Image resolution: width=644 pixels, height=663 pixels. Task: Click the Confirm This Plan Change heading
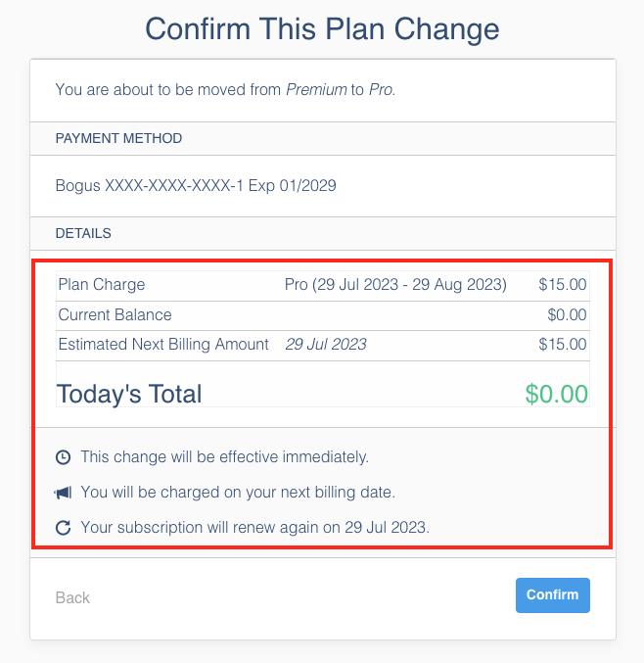coord(322,28)
